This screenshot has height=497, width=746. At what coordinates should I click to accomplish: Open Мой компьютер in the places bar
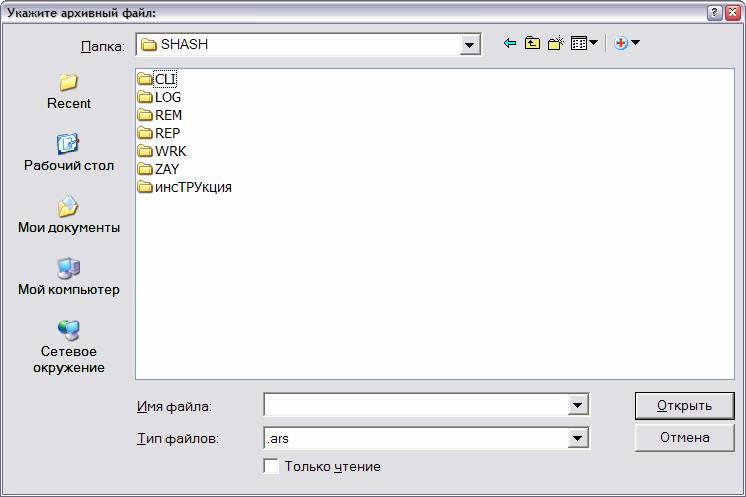tap(69, 277)
